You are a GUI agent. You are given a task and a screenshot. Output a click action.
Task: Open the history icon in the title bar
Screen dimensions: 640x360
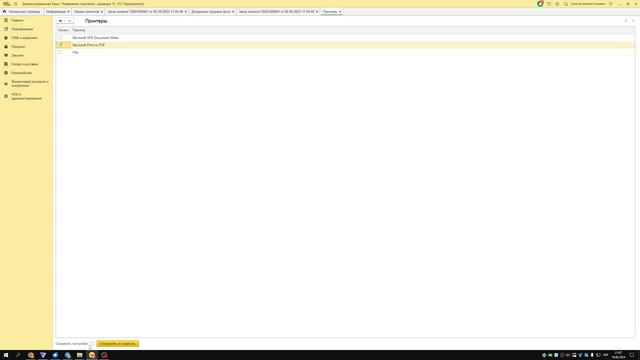pos(549,4)
